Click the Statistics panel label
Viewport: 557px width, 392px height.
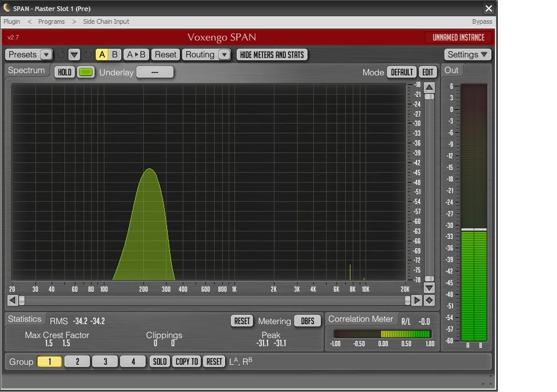point(24,319)
